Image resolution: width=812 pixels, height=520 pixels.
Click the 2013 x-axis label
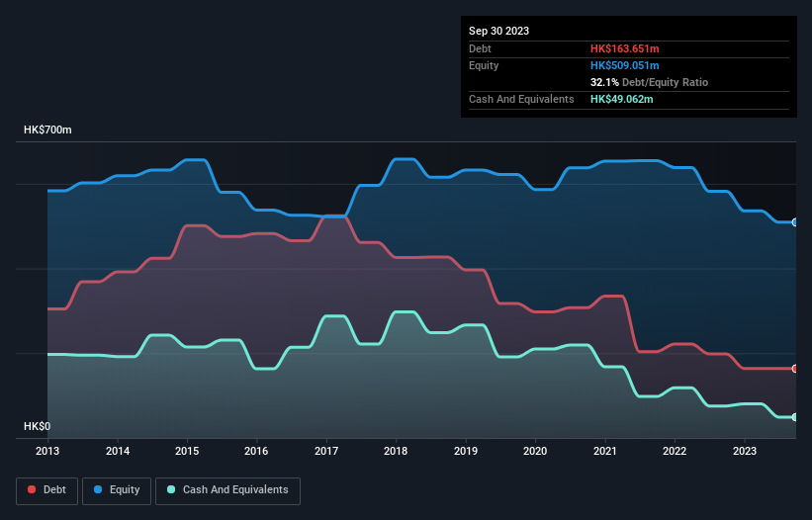point(47,451)
